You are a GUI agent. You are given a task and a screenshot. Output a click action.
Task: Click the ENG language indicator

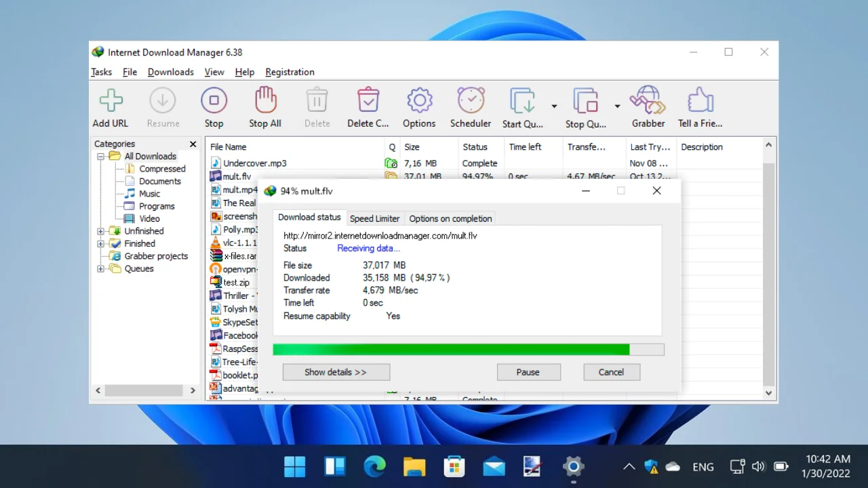(x=703, y=467)
